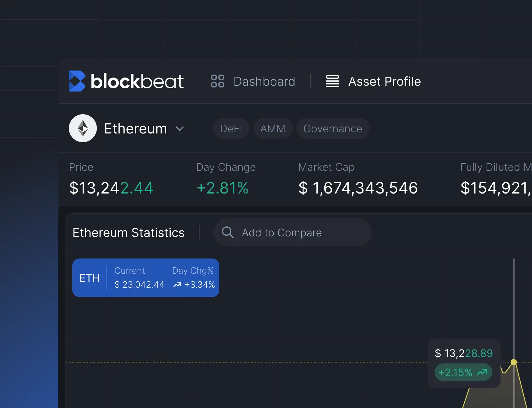Focus the Add to Compare field
The height and width of the screenshot is (408, 532).
pyautogui.click(x=293, y=232)
